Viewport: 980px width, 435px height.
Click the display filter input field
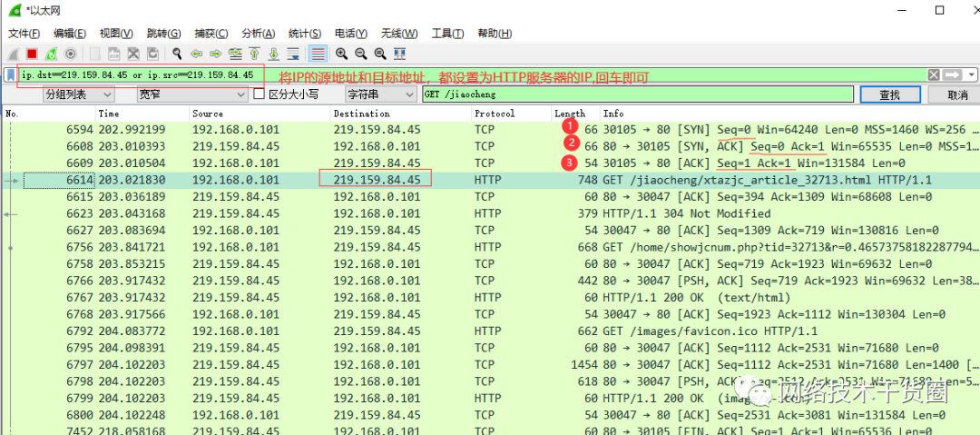[x=471, y=75]
